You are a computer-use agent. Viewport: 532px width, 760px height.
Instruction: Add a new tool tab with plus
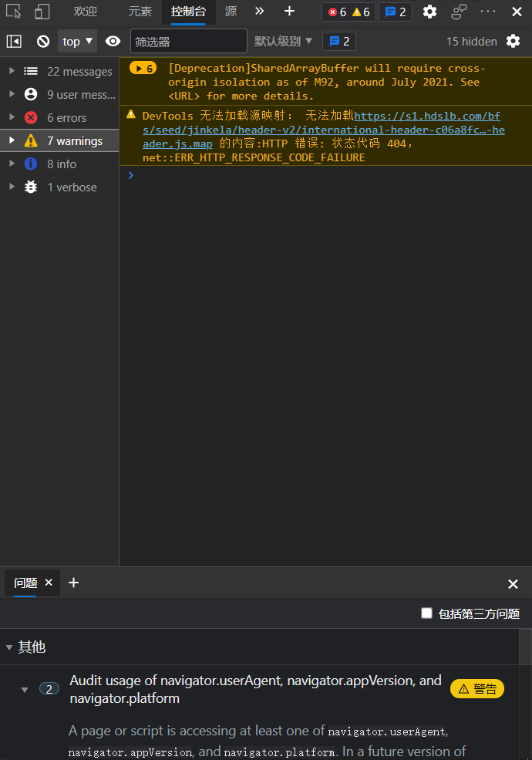point(289,11)
